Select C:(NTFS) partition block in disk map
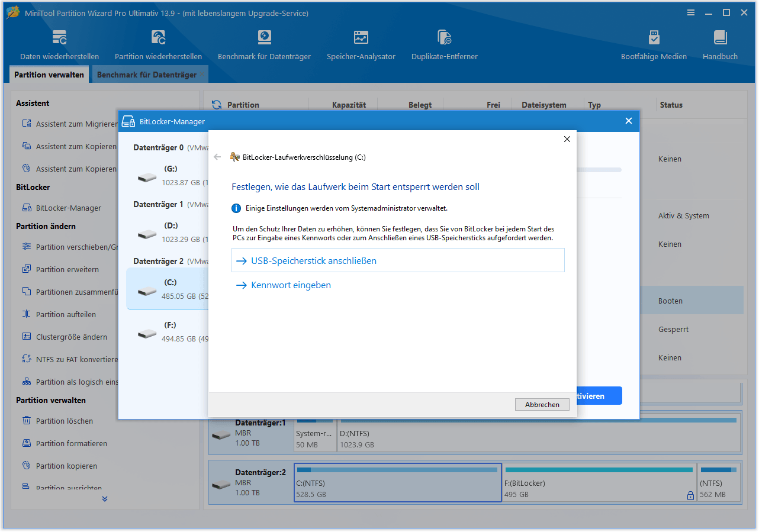Viewport: 759px width, 532px height. point(398,483)
